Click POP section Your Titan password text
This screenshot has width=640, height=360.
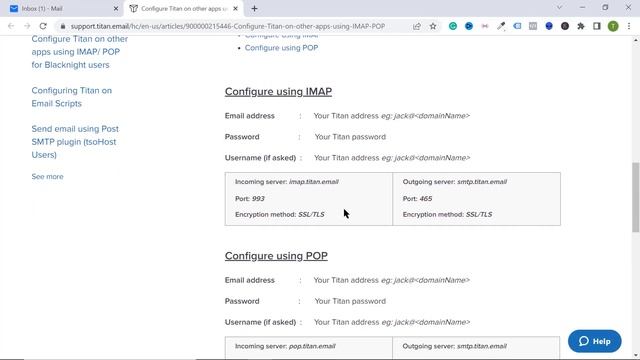tap(350, 301)
